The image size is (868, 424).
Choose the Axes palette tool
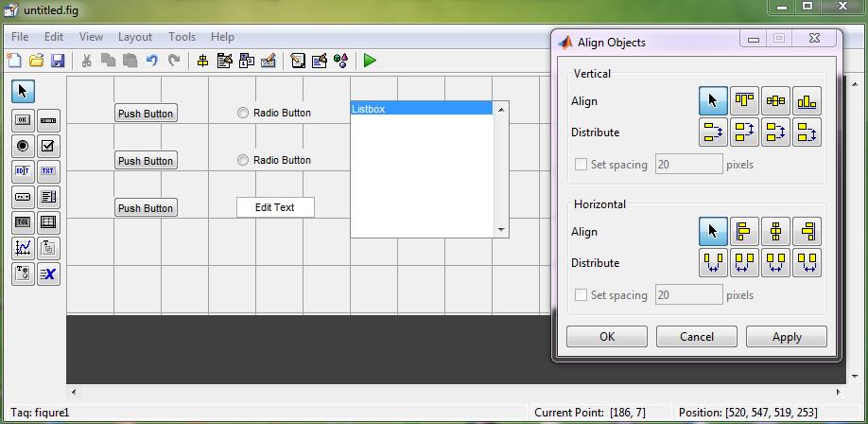point(23,248)
